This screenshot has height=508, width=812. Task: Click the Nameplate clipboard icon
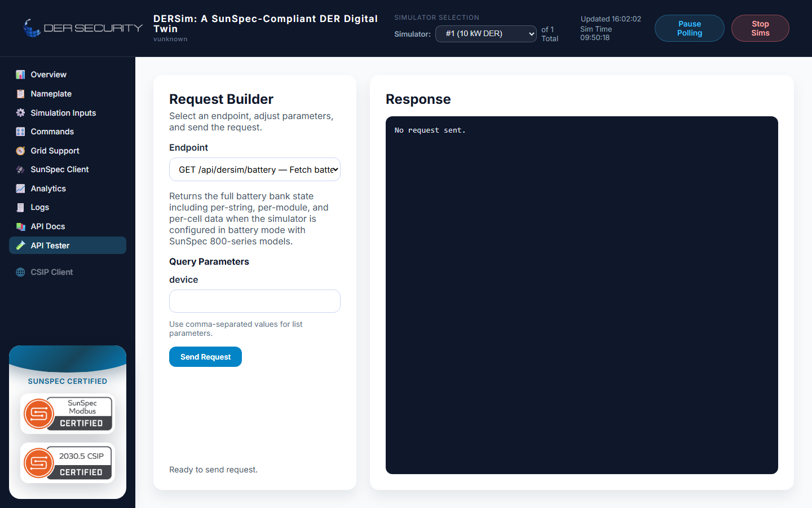(20, 94)
